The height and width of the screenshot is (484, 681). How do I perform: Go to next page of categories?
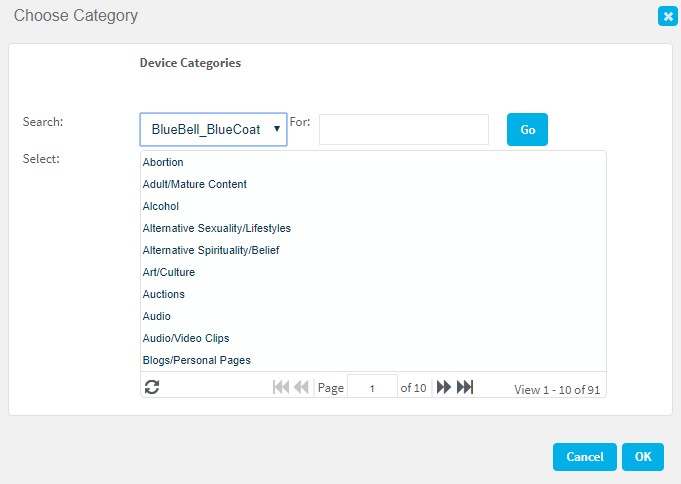point(444,387)
